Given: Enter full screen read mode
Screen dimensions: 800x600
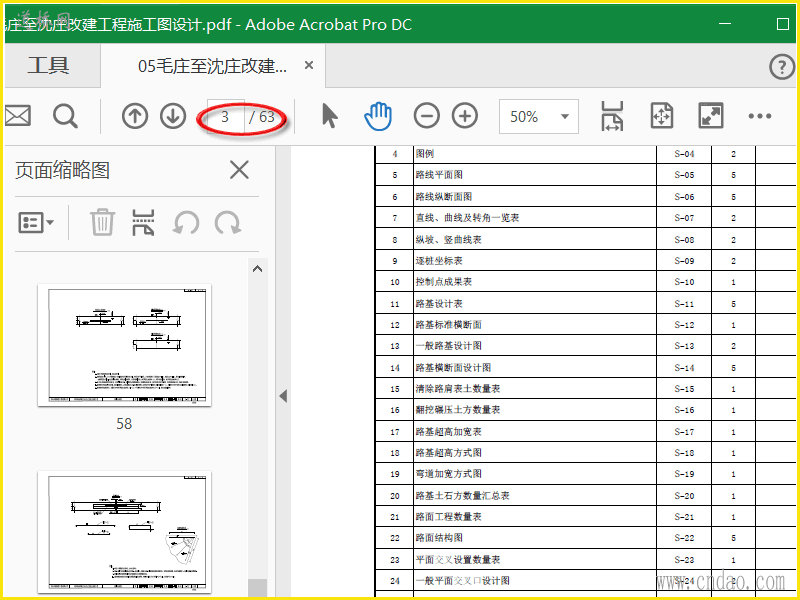Looking at the screenshot, I should click(x=711, y=116).
